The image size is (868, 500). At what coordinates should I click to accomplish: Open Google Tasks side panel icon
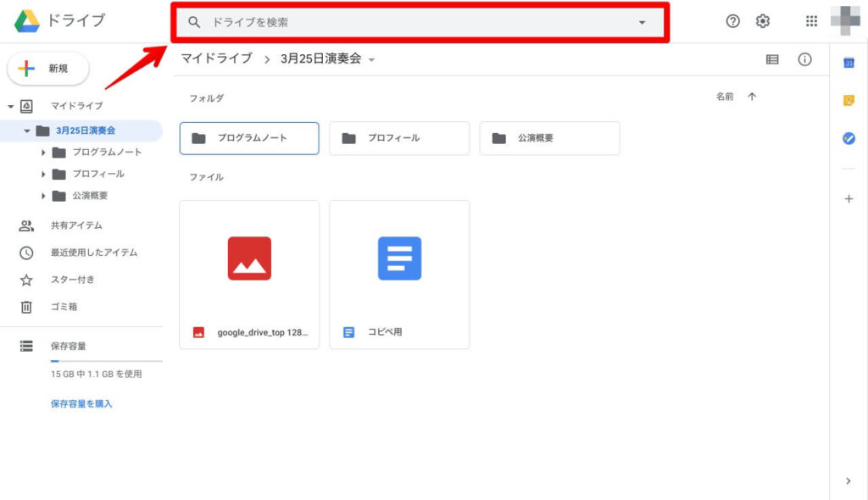(x=849, y=138)
